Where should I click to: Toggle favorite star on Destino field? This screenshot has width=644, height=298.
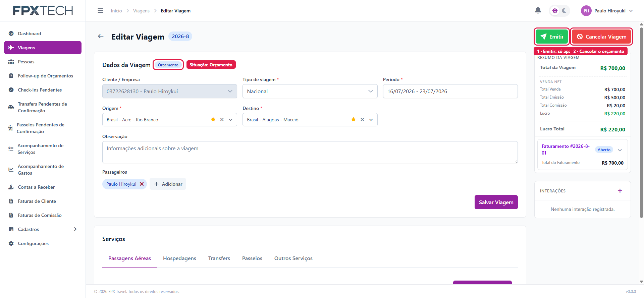[x=353, y=120]
